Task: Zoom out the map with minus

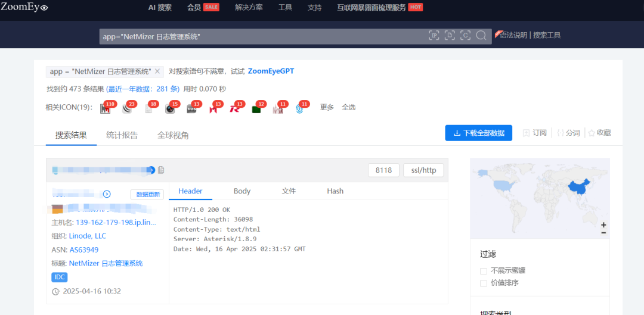Action: point(603,233)
